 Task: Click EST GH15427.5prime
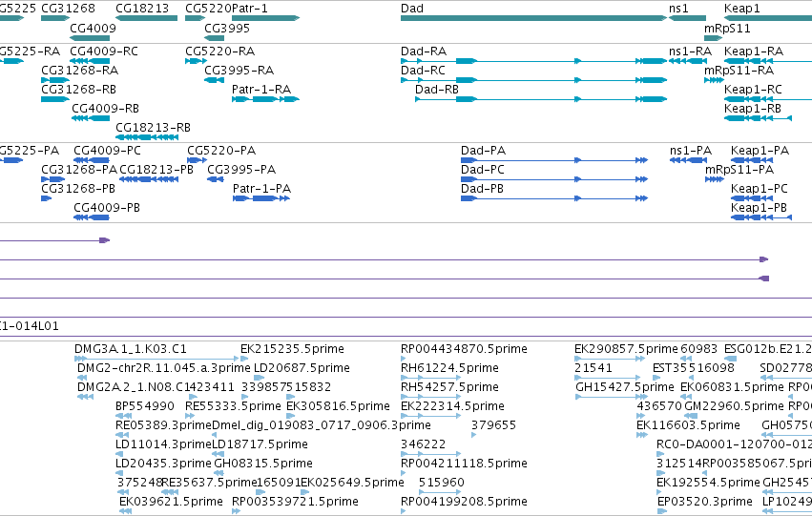[613, 397]
